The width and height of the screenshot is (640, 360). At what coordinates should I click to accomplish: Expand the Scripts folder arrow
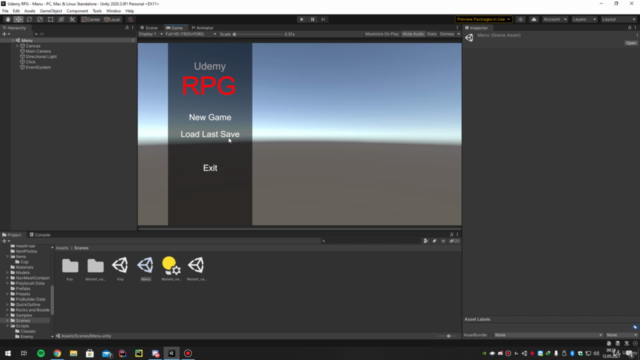tap(7, 326)
